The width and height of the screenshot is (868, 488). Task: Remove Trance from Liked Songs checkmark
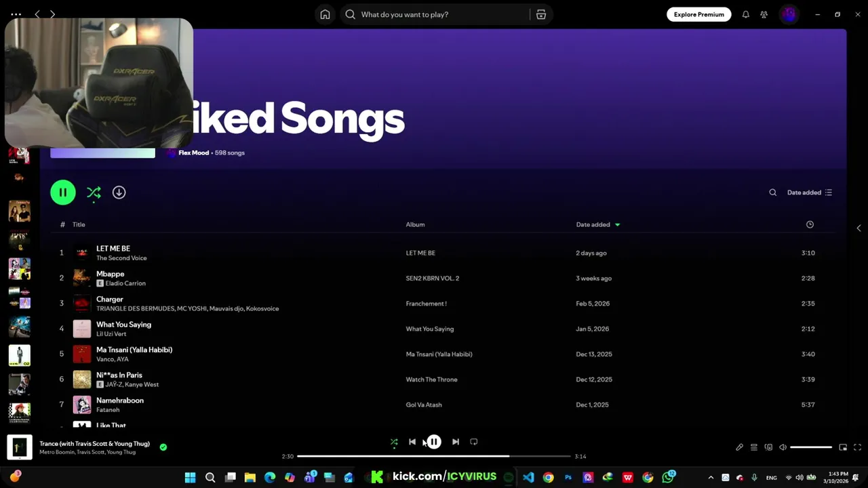click(x=163, y=447)
